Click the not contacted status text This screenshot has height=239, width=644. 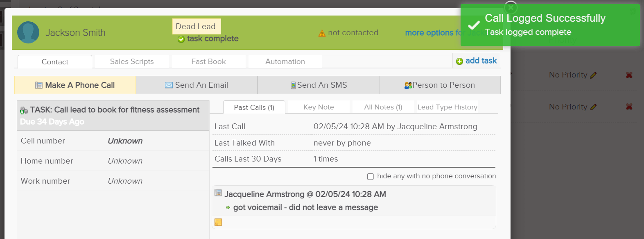point(353,33)
